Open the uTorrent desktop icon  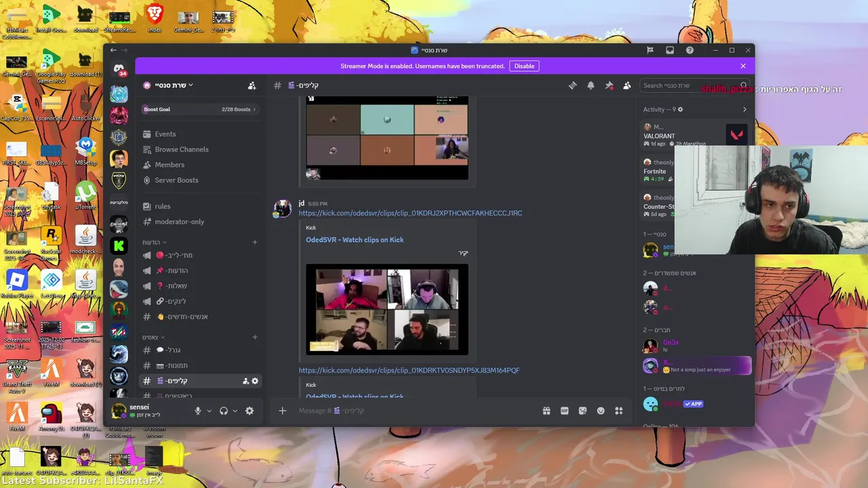pos(85,195)
